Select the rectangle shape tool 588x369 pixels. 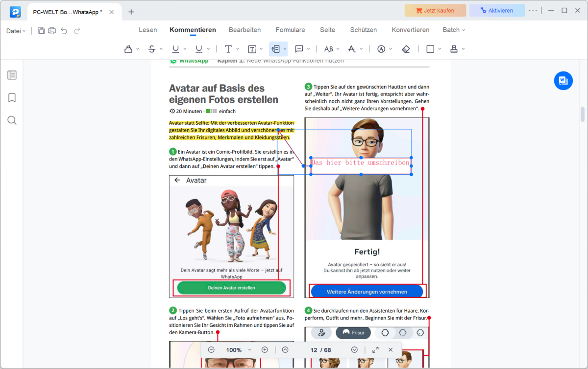430,49
